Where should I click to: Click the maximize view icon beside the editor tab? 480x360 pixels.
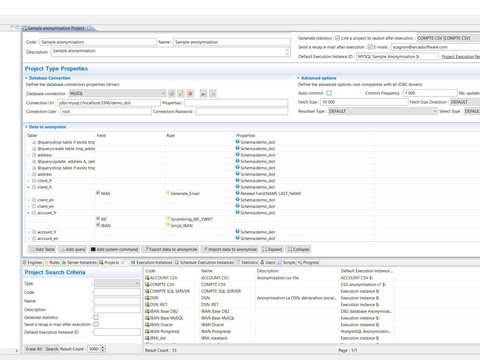tap(17, 27)
